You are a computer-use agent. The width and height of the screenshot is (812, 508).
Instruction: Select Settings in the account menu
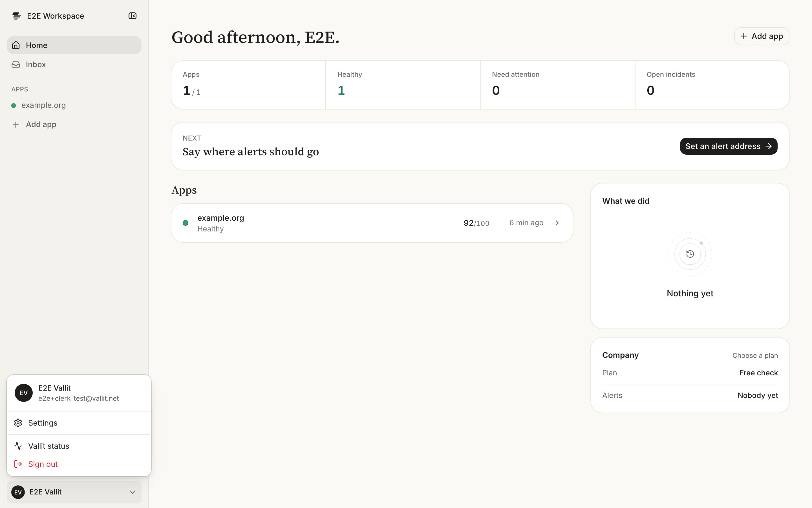(79, 423)
